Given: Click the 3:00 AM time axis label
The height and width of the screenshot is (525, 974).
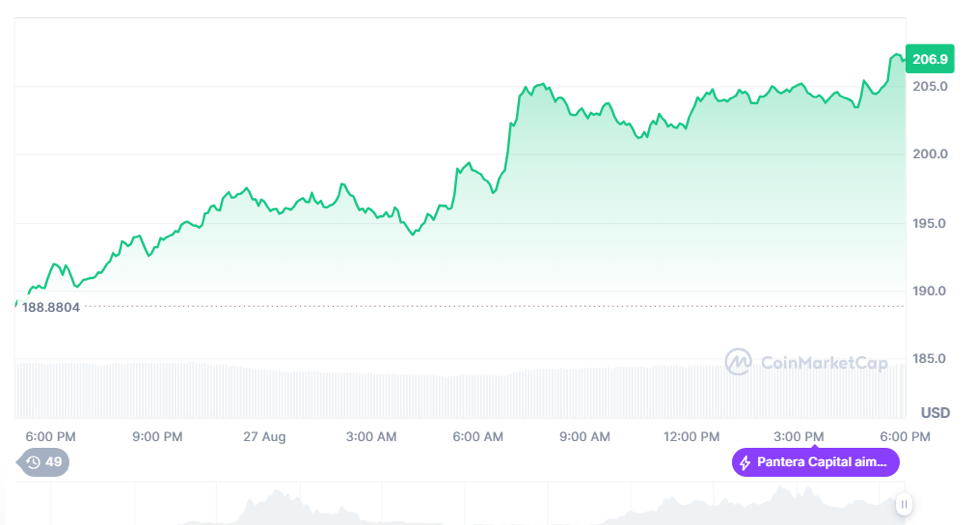Looking at the screenshot, I should pyautogui.click(x=371, y=437).
